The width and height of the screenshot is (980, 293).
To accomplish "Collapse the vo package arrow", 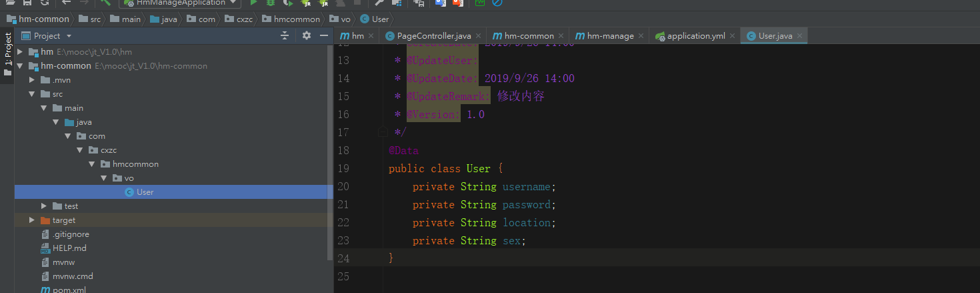I will point(103,178).
